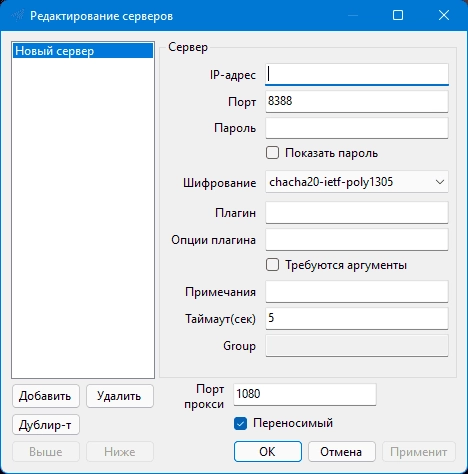This screenshot has width=468, height=474.
Task: Click the Дублир-т button
Action: point(46,425)
